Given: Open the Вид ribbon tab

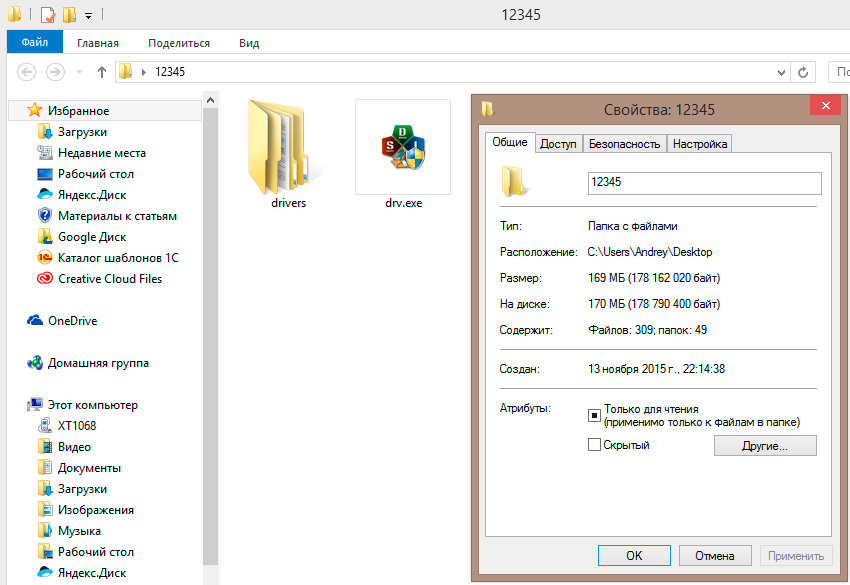Looking at the screenshot, I should [x=249, y=43].
